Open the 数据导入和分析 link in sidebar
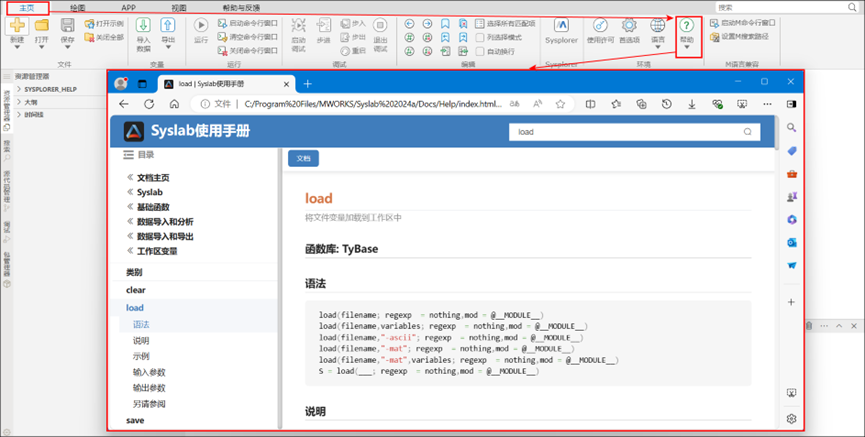This screenshot has width=865, height=437. [x=165, y=222]
